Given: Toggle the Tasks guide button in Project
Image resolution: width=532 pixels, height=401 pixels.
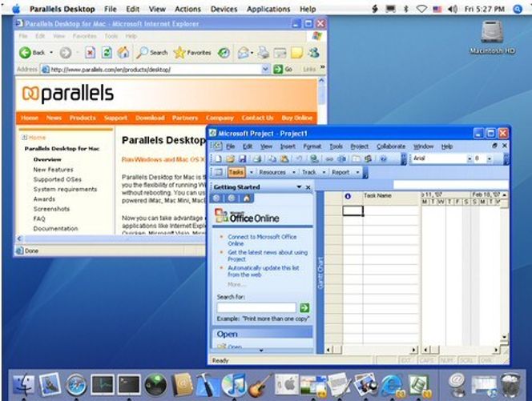Looking at the screenshot, I should 236,172.
